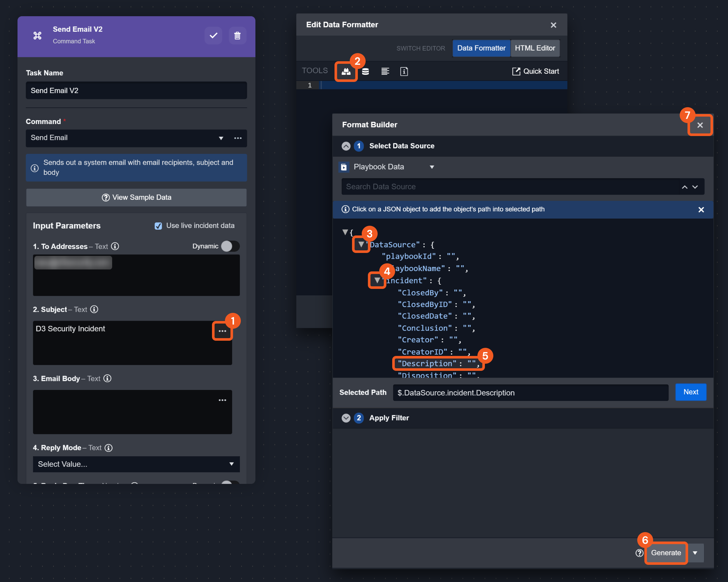728x582 pixels.
Task: Open the Subject field ellipsis menu
Action: click(x=222, y=331)
